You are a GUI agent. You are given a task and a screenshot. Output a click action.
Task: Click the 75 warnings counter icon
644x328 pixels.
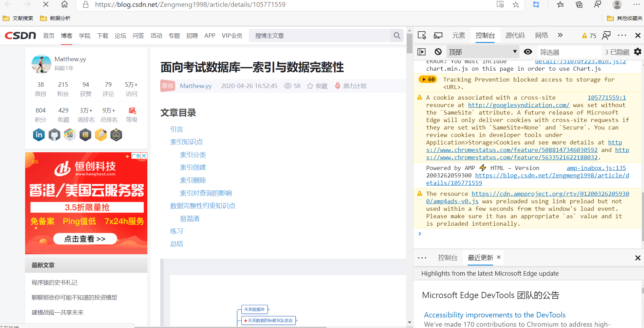pos(589,36)
